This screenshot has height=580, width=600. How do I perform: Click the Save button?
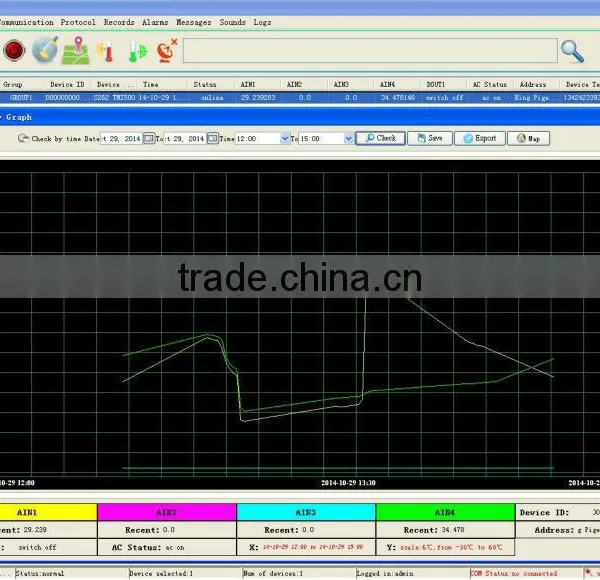click(430, 138)
